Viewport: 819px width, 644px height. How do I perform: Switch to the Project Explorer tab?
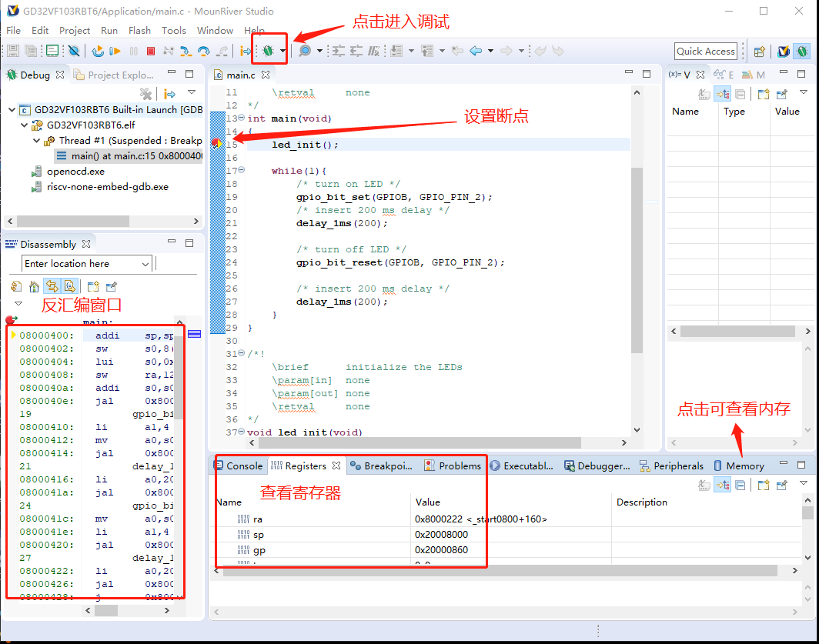click(x=115, y=75)
